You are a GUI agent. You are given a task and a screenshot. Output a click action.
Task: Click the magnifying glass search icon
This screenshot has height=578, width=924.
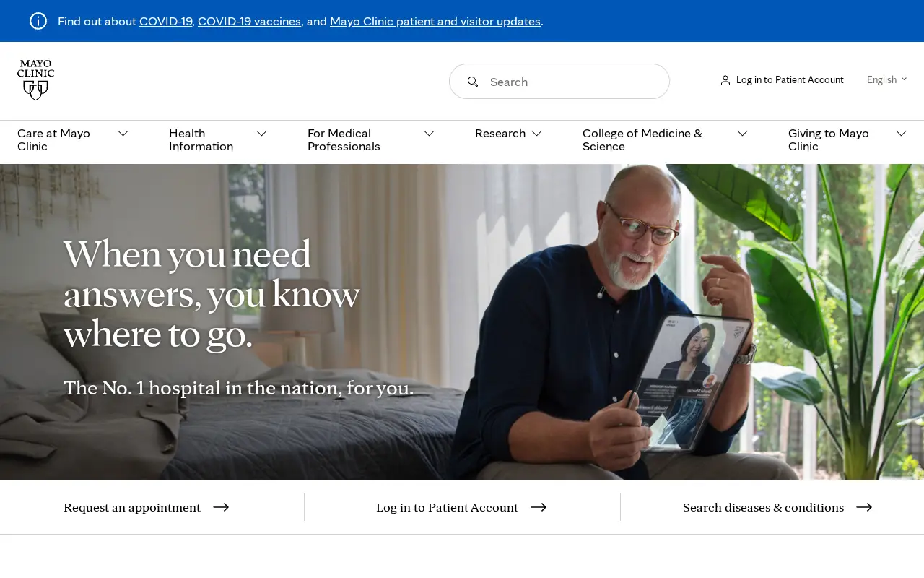pyautogui.click(x=473, y=82)
